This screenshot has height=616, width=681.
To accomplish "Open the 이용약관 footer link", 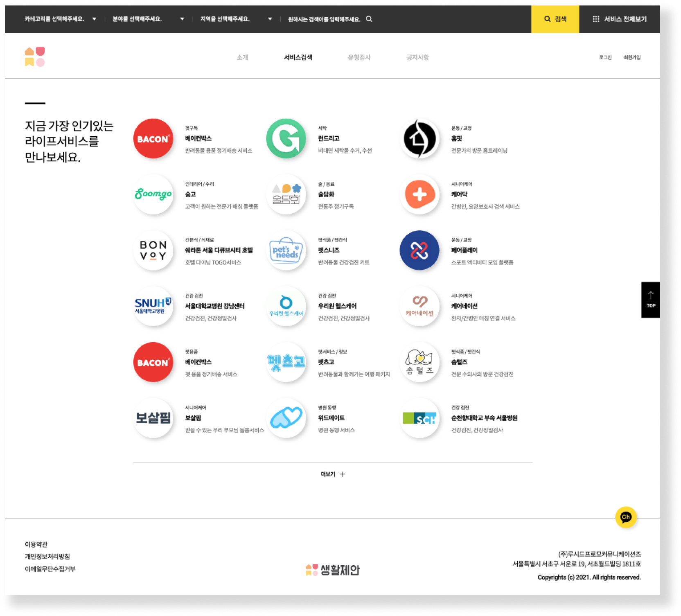I will tap(36, 544).
